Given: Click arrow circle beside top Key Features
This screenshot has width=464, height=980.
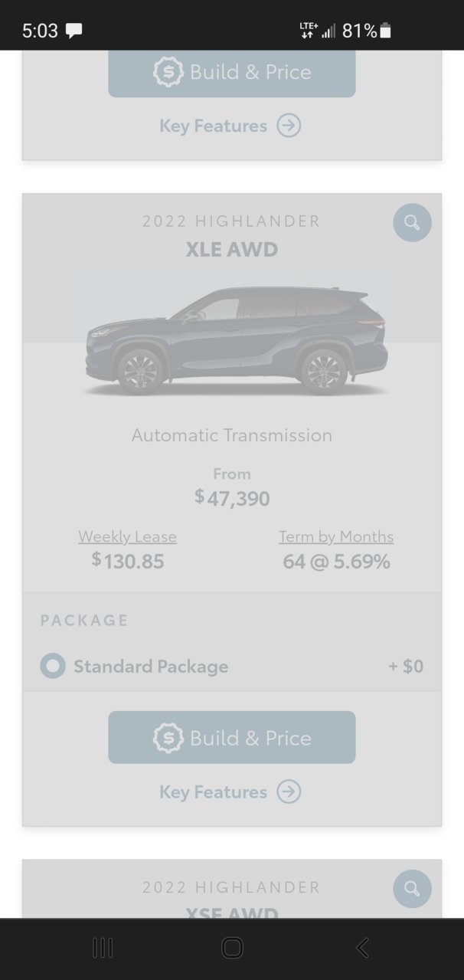Looking at the screenshot, I should point(289,125).
